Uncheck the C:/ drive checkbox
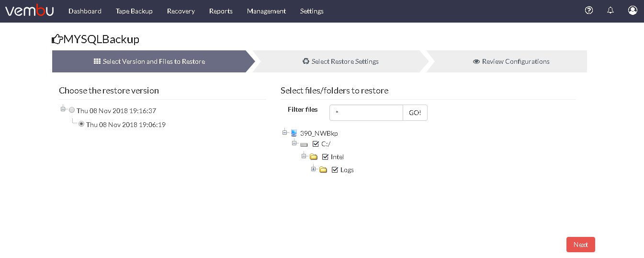Viewport: 644px width, 258px height. [316, 143]
